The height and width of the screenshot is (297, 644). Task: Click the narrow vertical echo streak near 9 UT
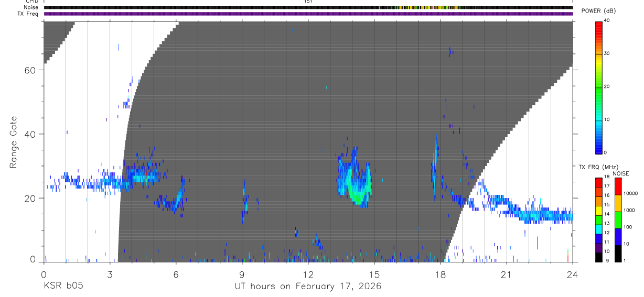coord(244,202)
